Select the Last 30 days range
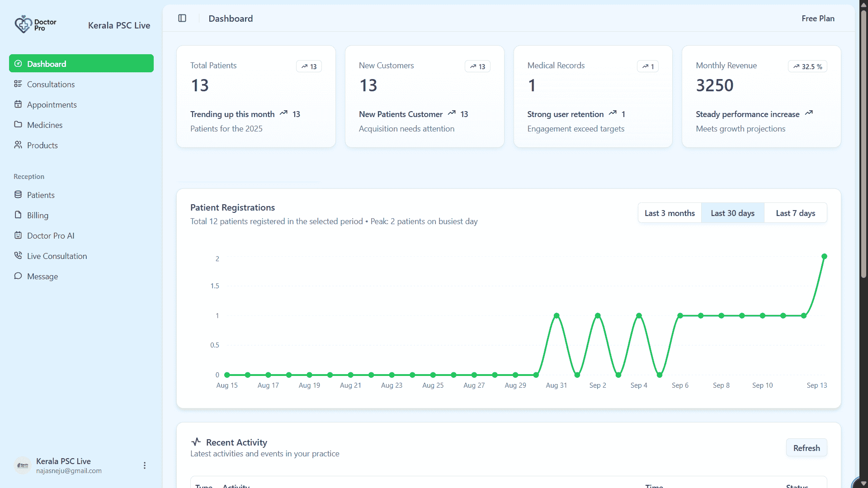This screenshot has height=488, width=868. click(732, 213)
